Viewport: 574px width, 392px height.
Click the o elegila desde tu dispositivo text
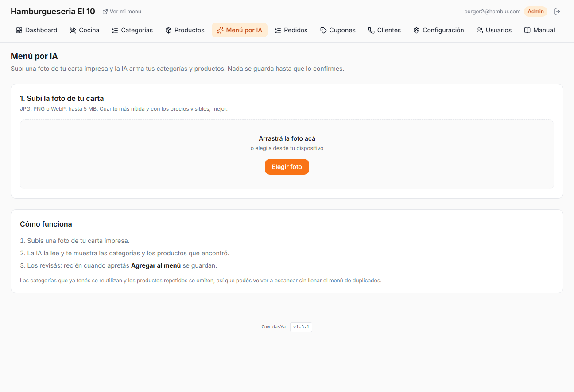pos(287,148)
